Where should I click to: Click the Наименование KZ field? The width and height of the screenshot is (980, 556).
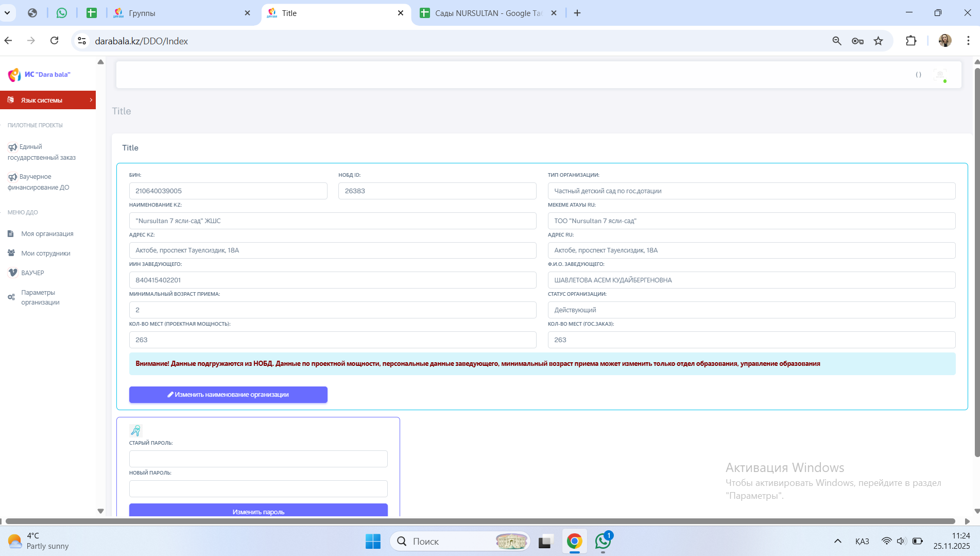point(333,221)
